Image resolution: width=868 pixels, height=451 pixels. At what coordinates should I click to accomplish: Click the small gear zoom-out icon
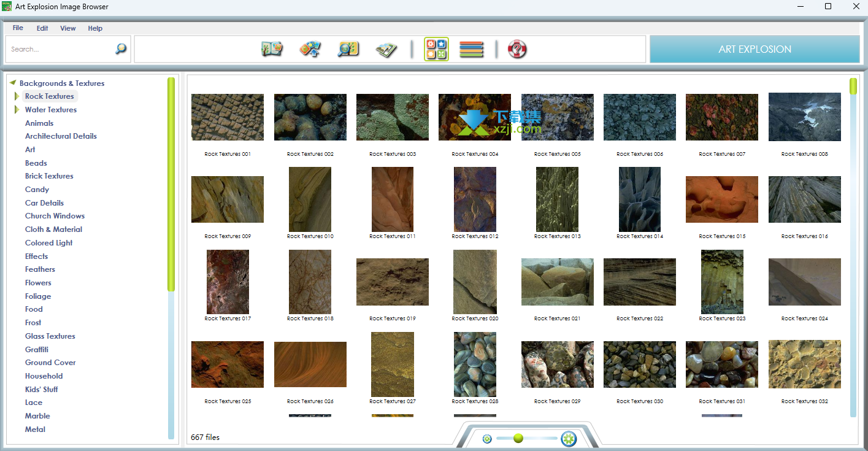click(x=487, y=439)
